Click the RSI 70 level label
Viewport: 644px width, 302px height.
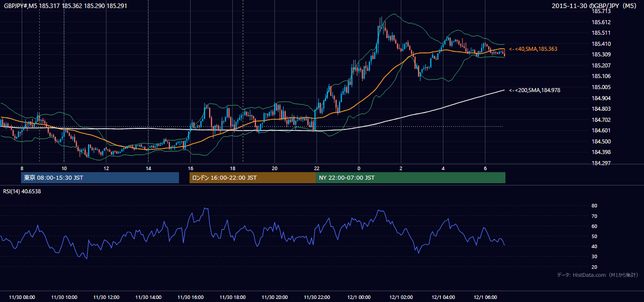click(594, 216)
